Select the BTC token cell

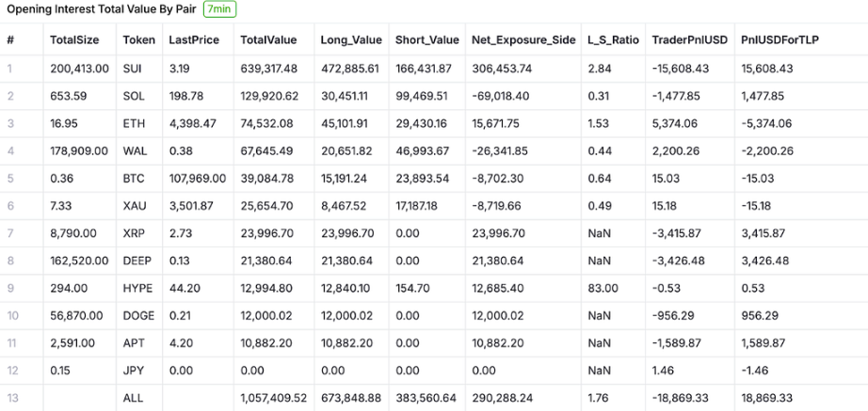(x=134, y=178)
